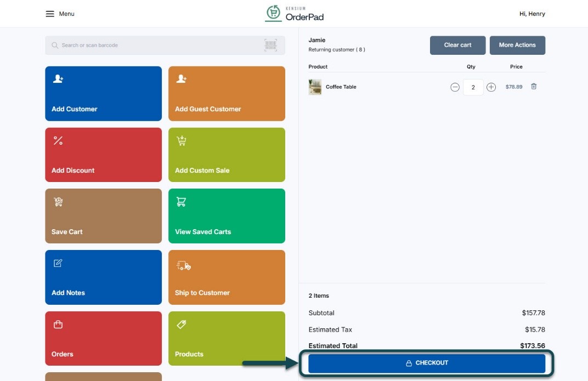This screenshot has height=381, width=588.
Task: Click the 2 Items count label
Action: [x=319, y=295]
